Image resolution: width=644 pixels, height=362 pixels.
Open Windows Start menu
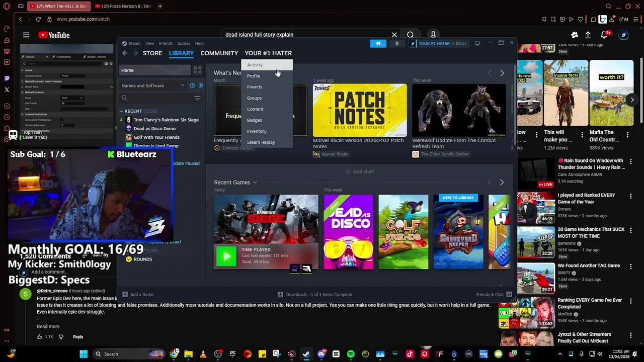coord(84,354)
